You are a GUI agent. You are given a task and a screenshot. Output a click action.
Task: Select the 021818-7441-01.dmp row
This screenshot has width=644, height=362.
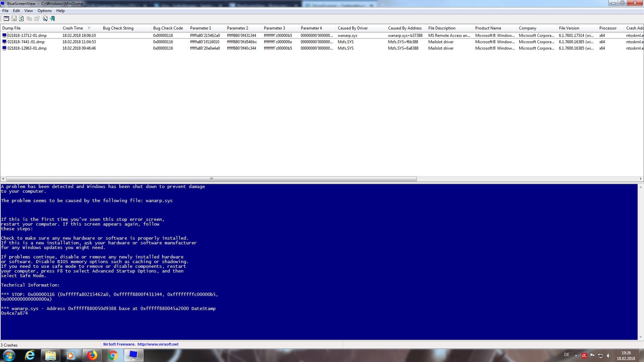26,42
